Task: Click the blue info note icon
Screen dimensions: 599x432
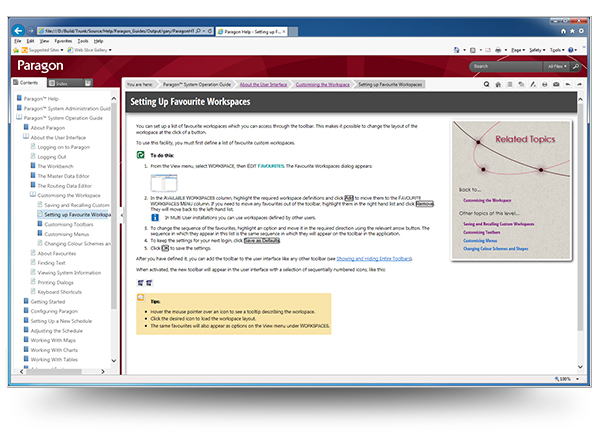Action: coord(155,217)
